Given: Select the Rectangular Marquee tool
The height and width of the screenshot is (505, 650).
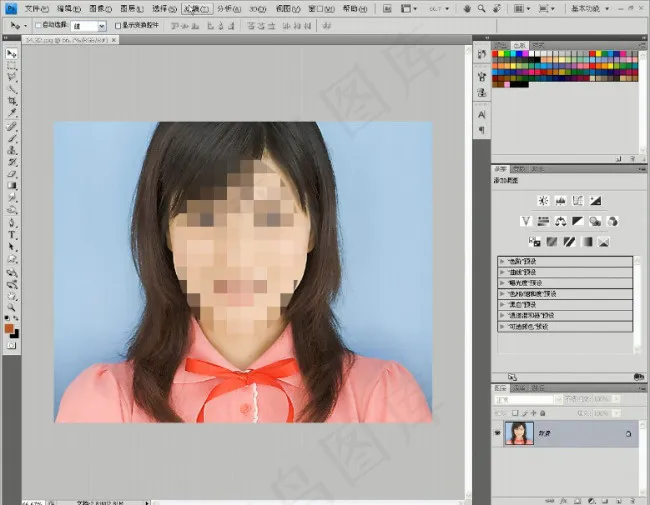Looking at the screenshot, I should 12,65.
